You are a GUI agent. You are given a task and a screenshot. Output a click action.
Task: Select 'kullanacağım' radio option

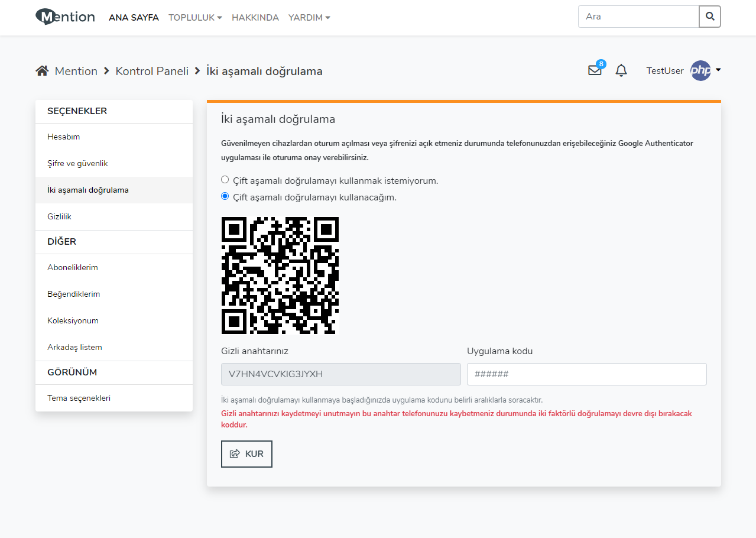225,196
